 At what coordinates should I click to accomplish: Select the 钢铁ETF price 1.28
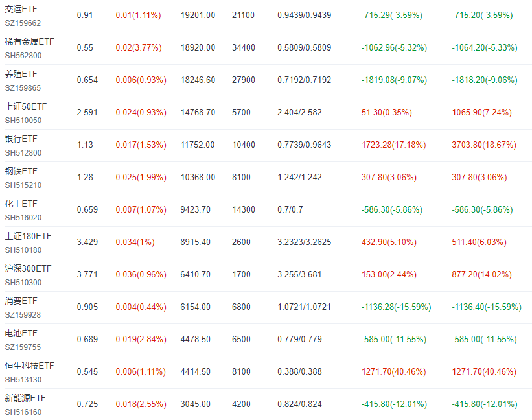(85, 177)
